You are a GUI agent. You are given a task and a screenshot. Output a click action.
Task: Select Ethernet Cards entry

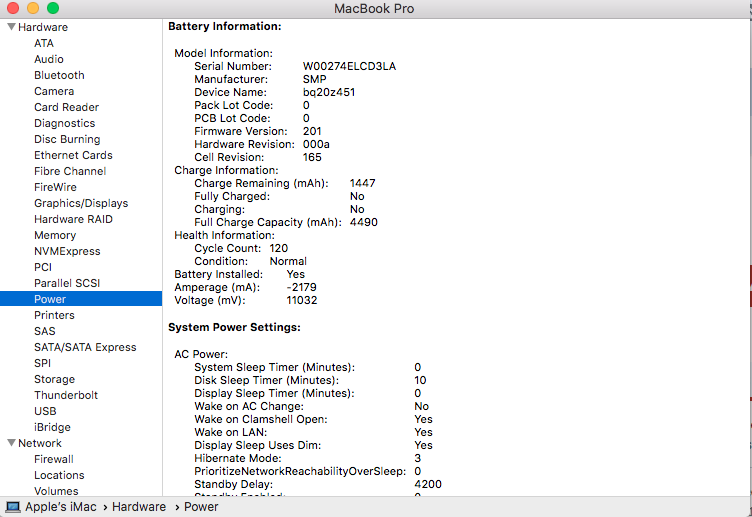[x=73, y=155]
